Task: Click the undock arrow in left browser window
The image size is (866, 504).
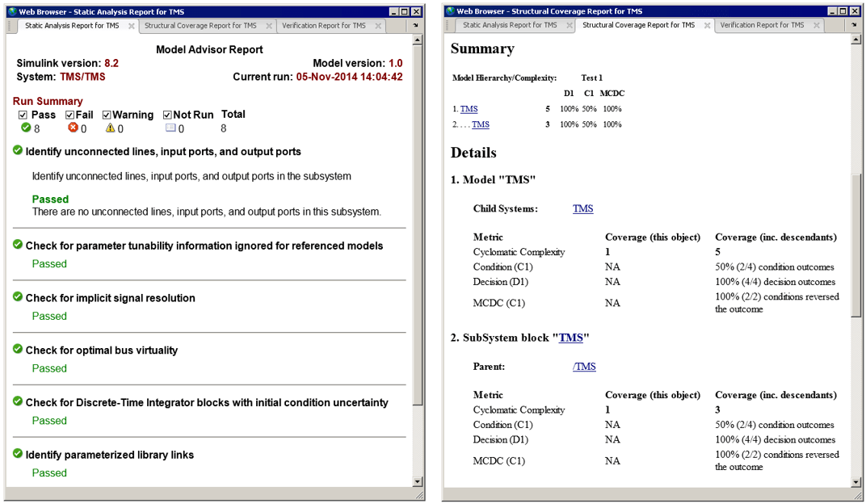Action: [x=416, y=26]
